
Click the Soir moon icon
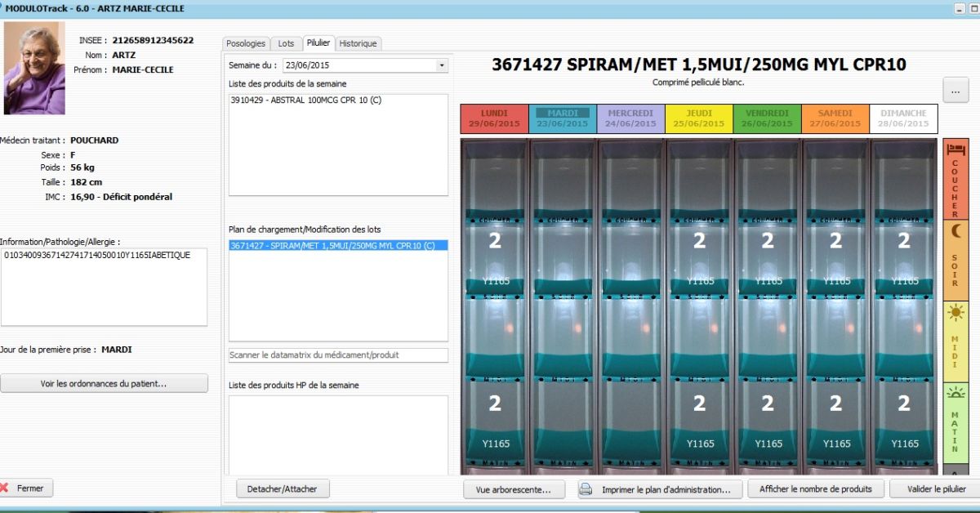[x=955, y=232]
